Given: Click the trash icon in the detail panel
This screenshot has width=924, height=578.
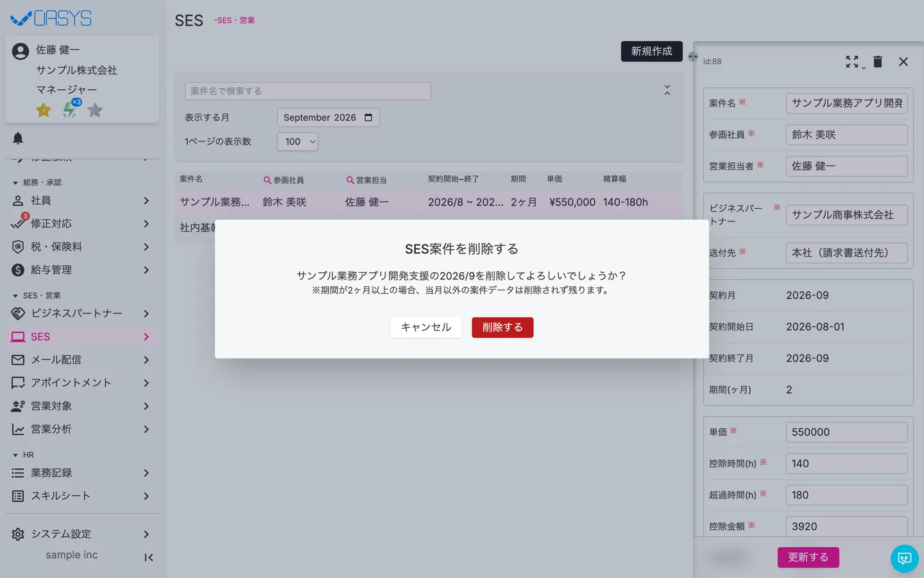Looking at the screenshot, I should [x=878, y=62].
